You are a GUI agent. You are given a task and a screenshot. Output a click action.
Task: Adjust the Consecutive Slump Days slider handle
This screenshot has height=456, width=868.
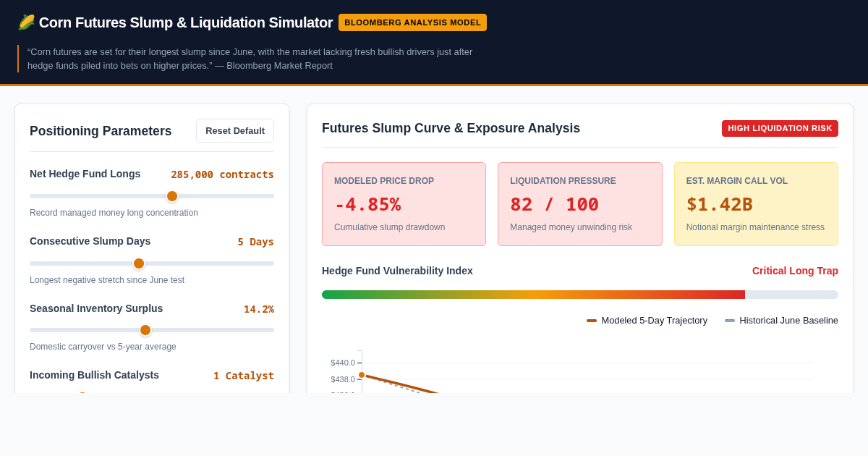point(139,263)
